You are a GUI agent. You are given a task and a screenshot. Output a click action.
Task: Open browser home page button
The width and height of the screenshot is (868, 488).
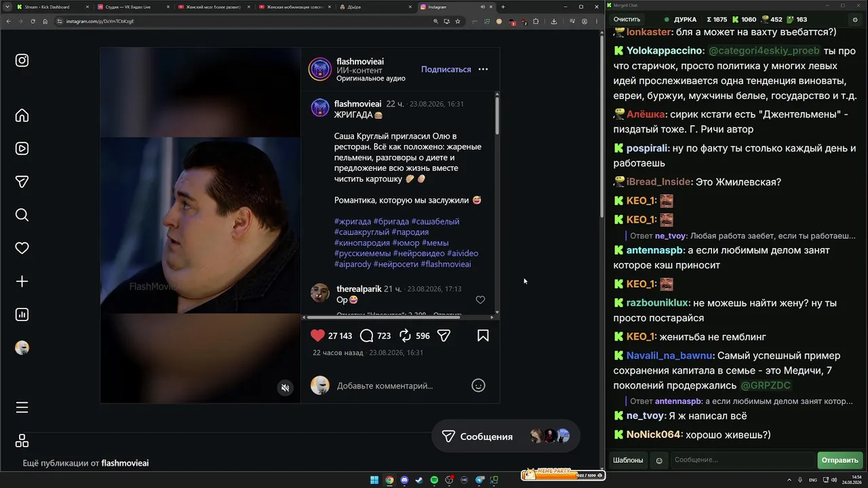click(45, 21)
